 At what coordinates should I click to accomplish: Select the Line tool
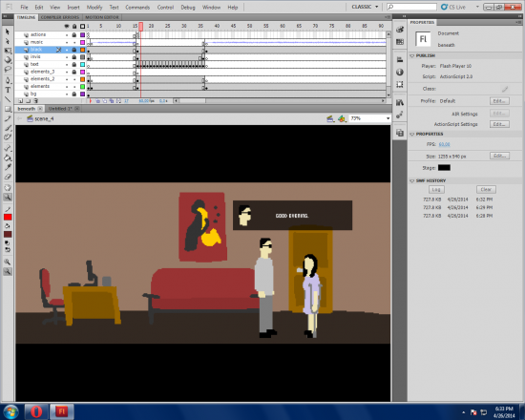click(x=8, y=99)
